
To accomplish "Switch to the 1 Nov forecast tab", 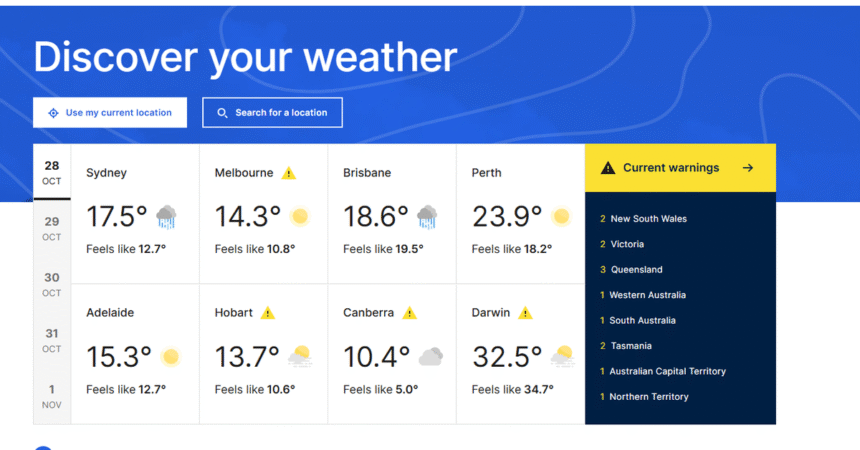I will tap(52, 396).
